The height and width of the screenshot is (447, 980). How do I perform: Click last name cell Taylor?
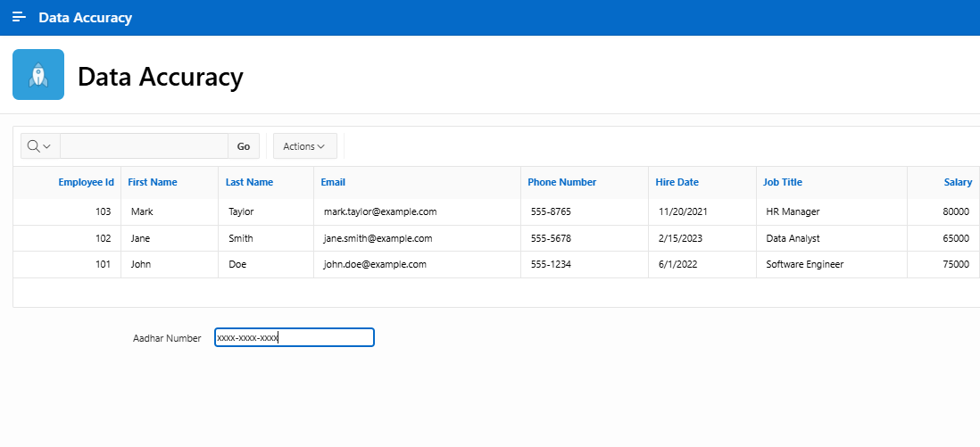coord(241,212)
